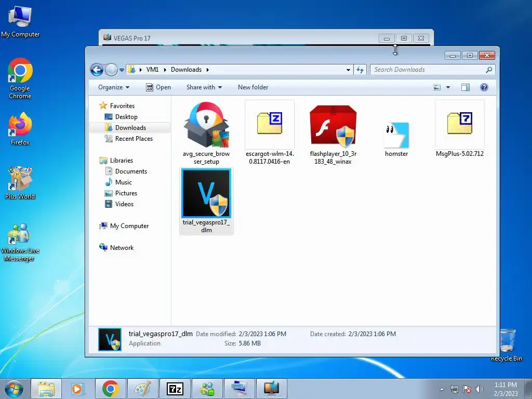Expand address bar history dropdown
Viewport: 532px width, 399px height.
[x=348, y=70]
